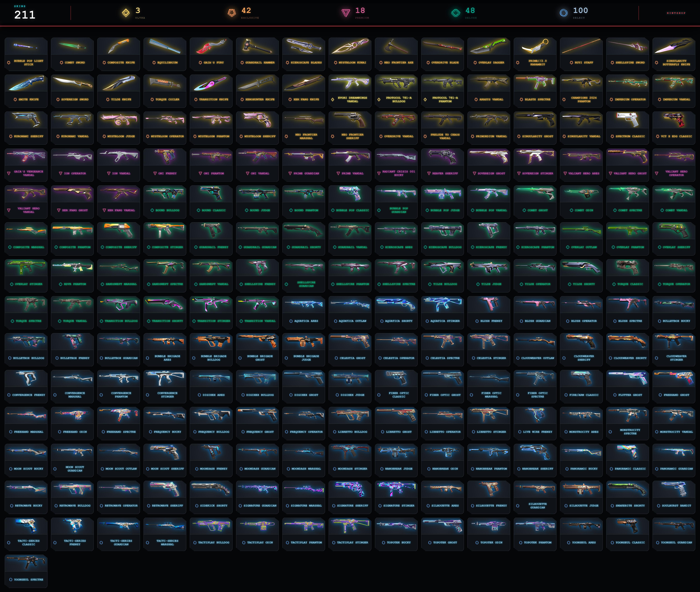Click the Select icon beside Freehand Marshal
This screenshot has height=592, width=700.
click(11, 432)
